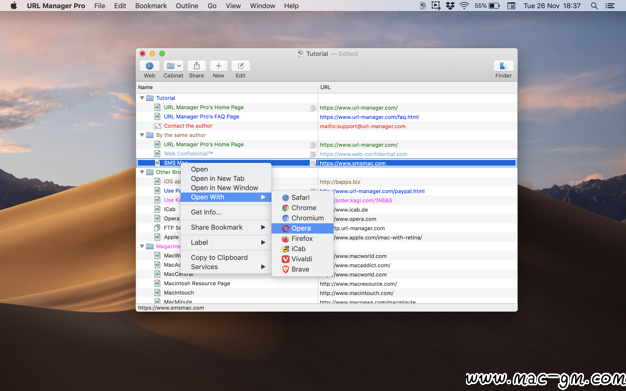Click the Dropbox menu bar icon

pos(450,6)
